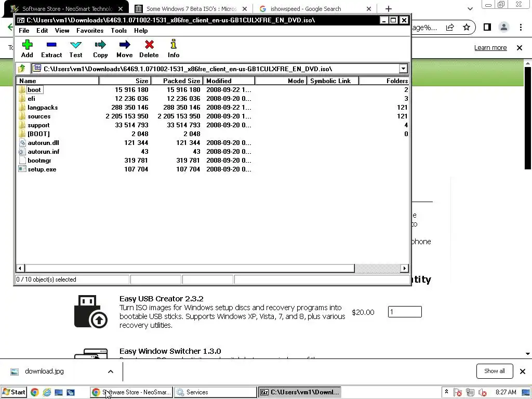Expand the address path dropdown in 7-Zip
This screenshot has width=532, height=399.
[403, 69]
